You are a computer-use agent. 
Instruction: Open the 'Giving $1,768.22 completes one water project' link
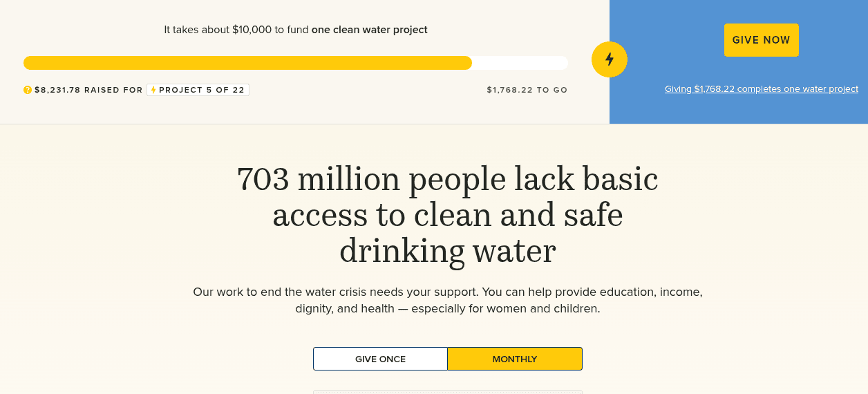coord(761,89)
